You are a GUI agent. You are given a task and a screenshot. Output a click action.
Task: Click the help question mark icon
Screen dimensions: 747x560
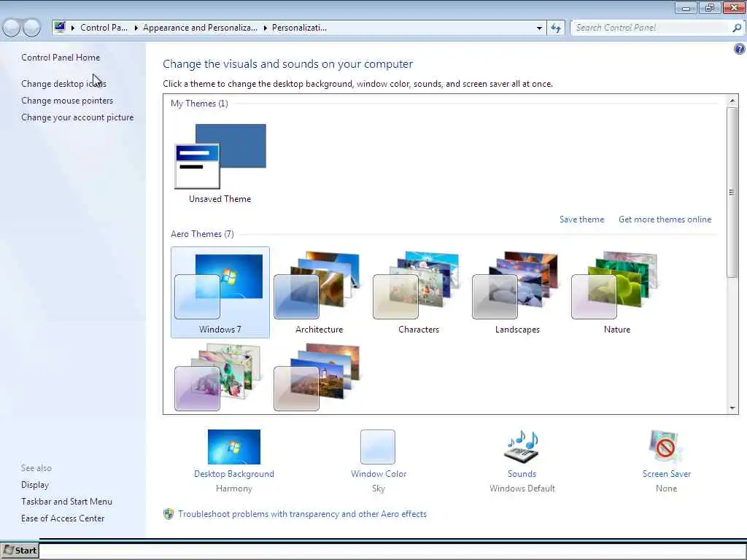[740, 49]
